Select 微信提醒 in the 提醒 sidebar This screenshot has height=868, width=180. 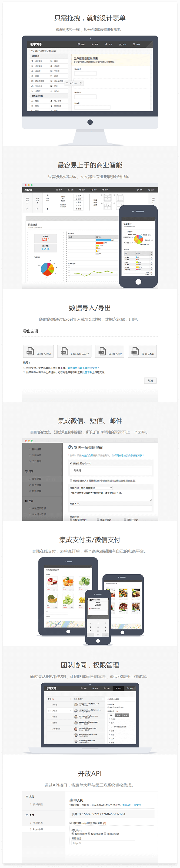pyautogui.click(x=35, y=479)
